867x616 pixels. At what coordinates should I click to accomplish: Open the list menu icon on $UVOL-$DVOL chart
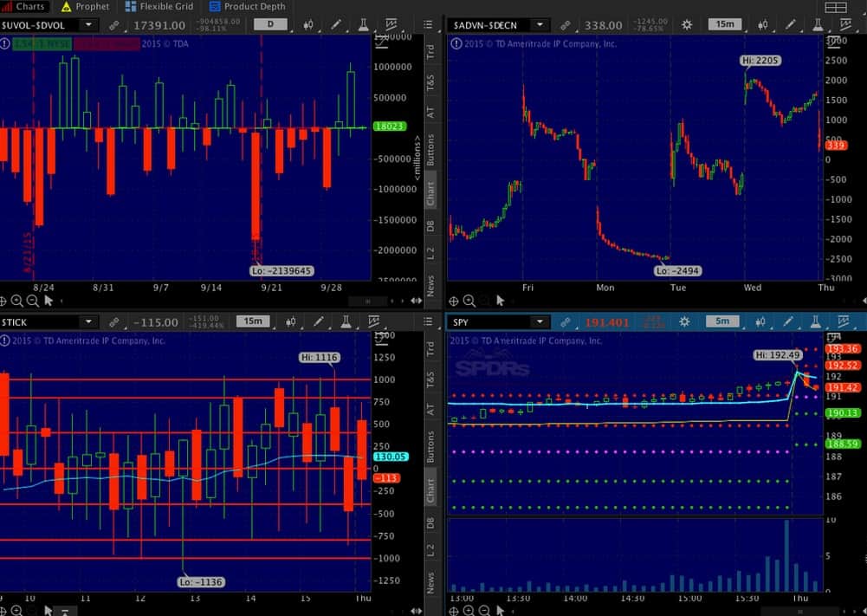(428, 25)
